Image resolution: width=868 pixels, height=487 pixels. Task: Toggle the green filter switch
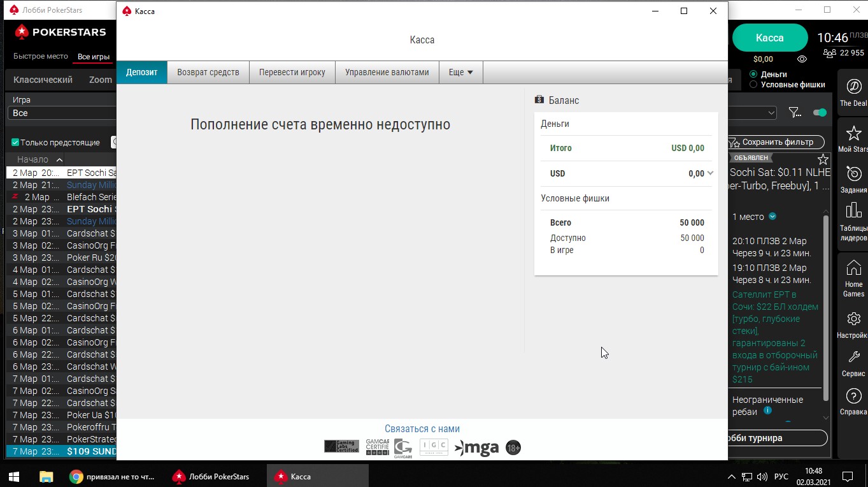(820, 113)
